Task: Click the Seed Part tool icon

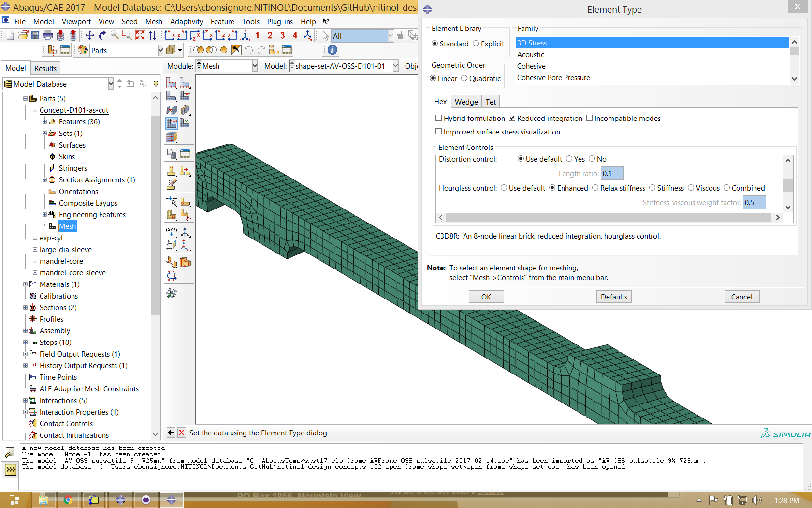Action: click(172, 83)
